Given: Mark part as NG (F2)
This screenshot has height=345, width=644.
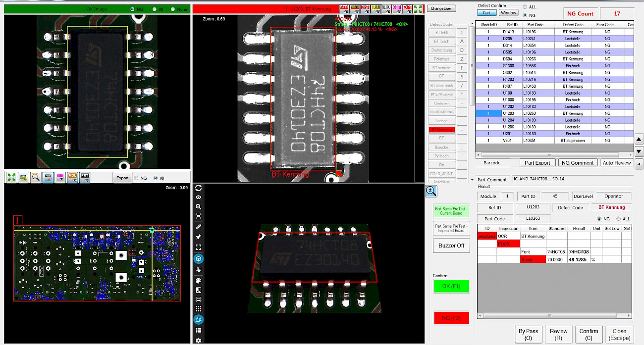Looking at the screenshot, I should click(x=451, y=318).
